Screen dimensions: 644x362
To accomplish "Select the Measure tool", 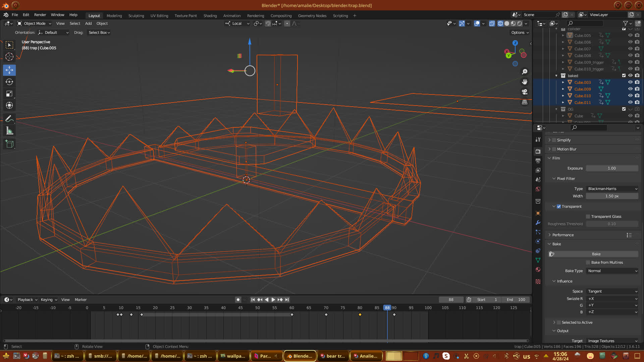I will pos(9,131).
